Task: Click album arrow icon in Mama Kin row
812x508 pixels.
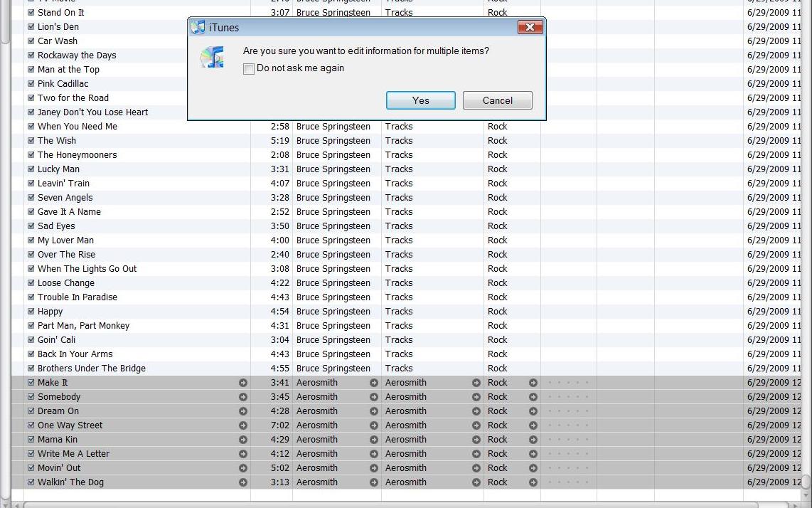Action: [476, 440]
